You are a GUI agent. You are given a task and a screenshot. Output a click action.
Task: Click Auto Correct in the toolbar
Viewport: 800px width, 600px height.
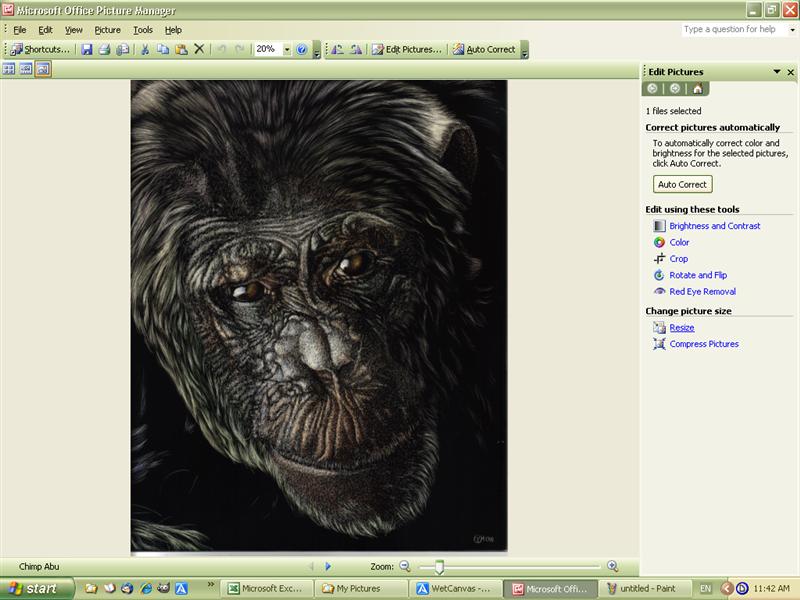(484, 49)
